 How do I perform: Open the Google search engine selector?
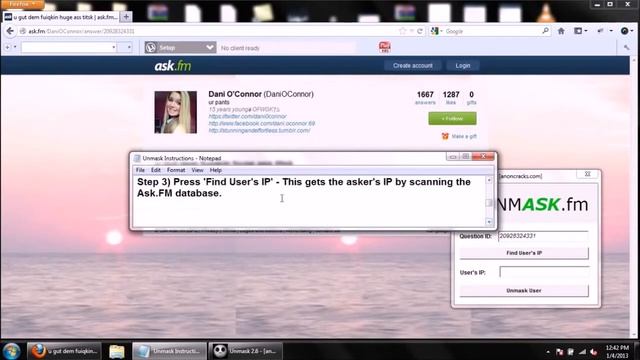pyautogui.click(x=436, y=31)
